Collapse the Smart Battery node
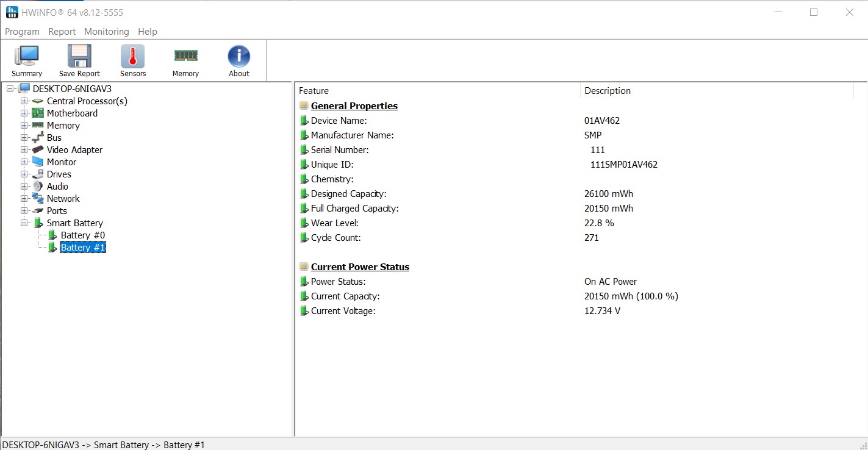This screenshot has height=450, width=868. pos(24,223)
